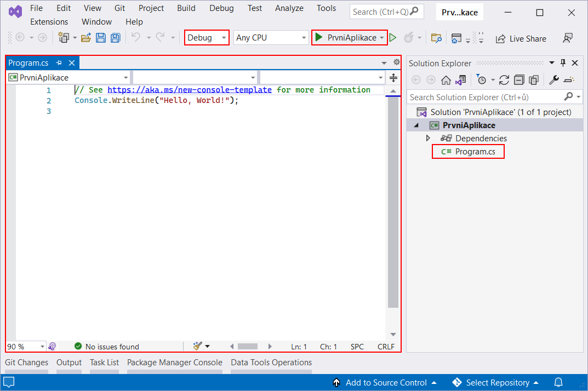Click the Find in Files folder icon

point(436,38)
